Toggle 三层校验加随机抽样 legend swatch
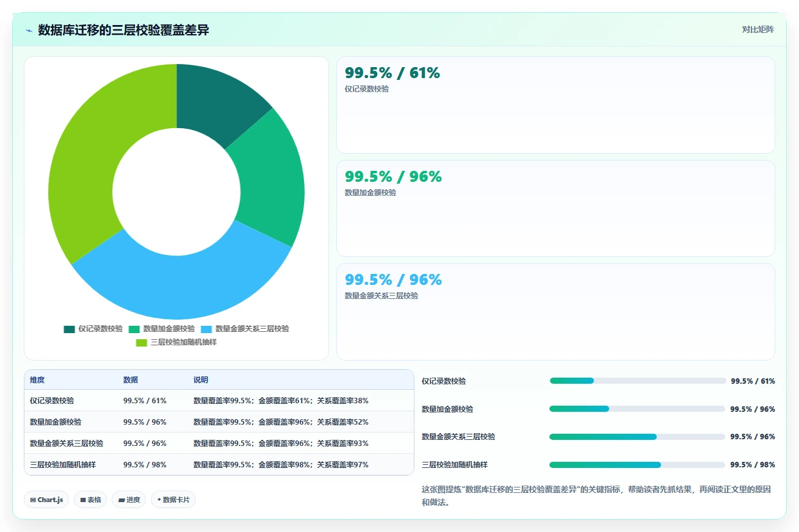799x532 pixels. (142, 342)
